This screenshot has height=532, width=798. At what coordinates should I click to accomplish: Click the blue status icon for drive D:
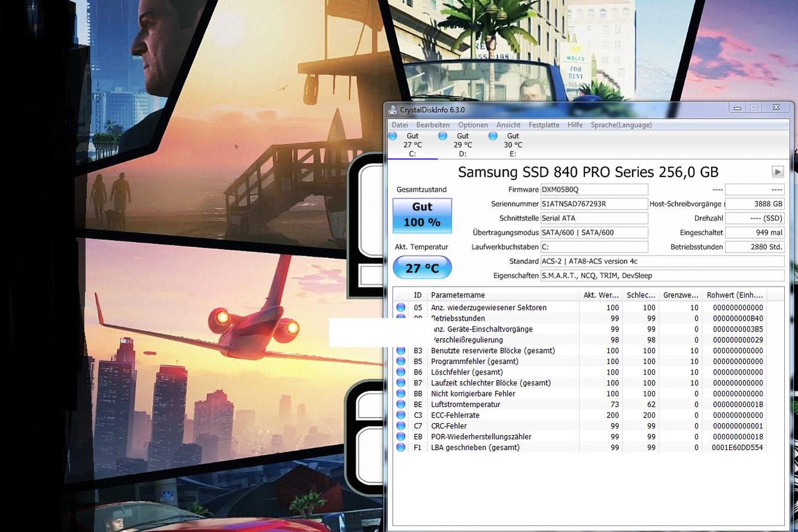[443, 136]
